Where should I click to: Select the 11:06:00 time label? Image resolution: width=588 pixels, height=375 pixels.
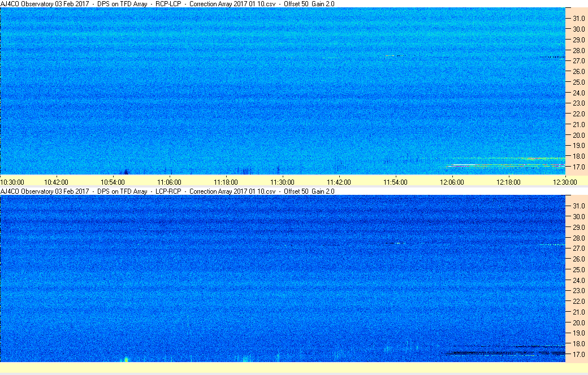(169, 182)
